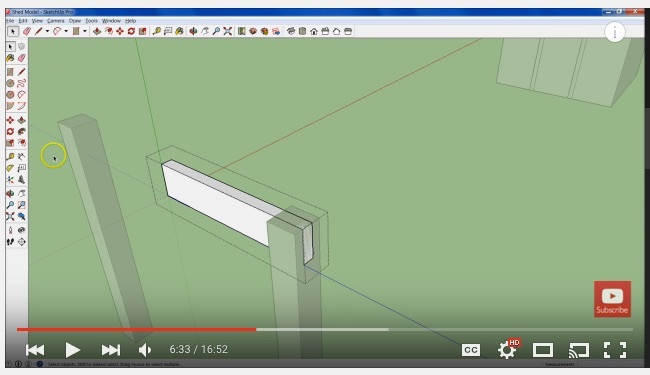The height and width of the screenshot is (375, 650).
Task: Select the Text label tool in top toolbar
Action: [168, 31]
